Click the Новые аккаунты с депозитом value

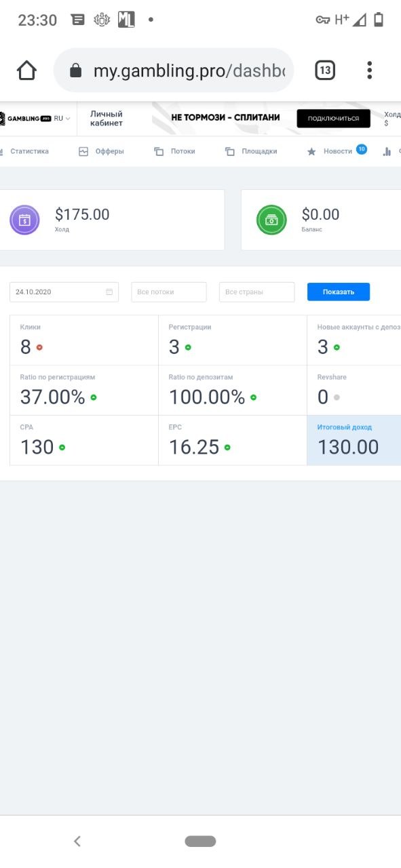click(323, 347)
